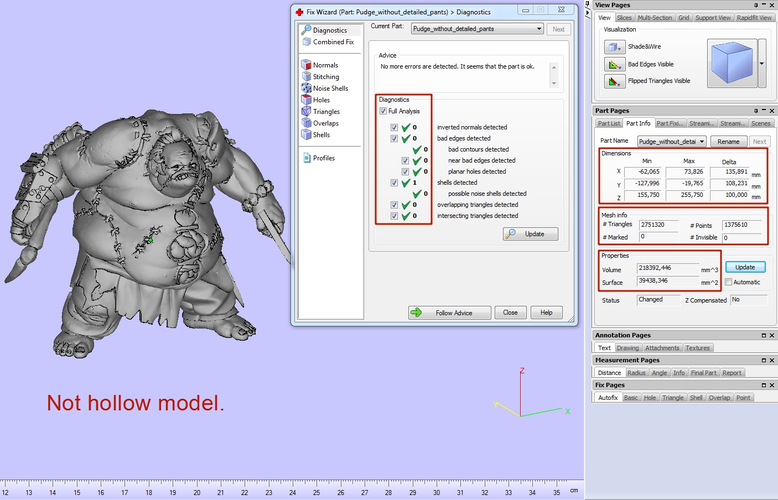This screenshot has height=500, width=778.
Task: Toggle the bad edges detected checkbox
Action: pos(394,138)
